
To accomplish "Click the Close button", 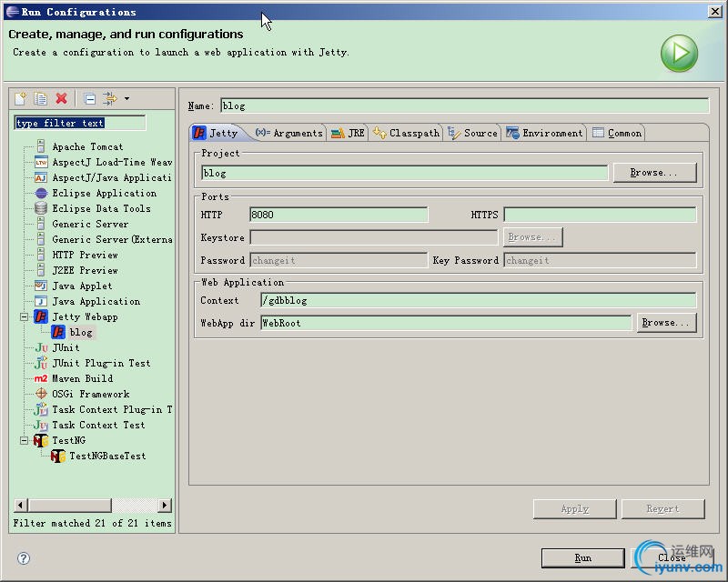I will coord(672,557).
